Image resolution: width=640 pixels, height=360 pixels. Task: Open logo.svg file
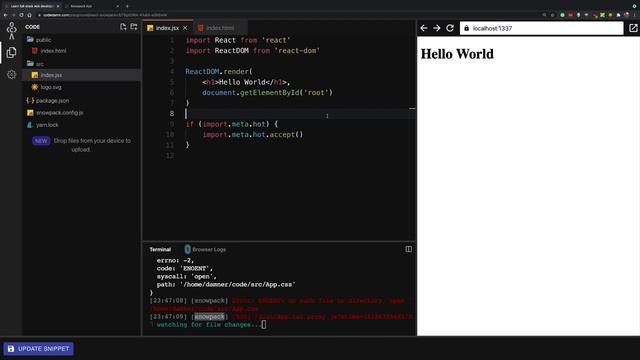pos(47,87)
